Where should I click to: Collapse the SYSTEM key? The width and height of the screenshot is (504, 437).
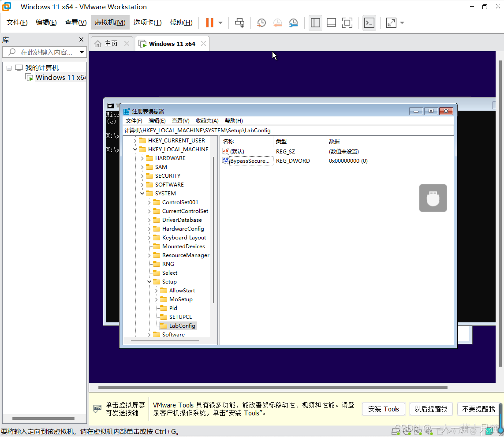pyautogui.click(x=142, y=193)
